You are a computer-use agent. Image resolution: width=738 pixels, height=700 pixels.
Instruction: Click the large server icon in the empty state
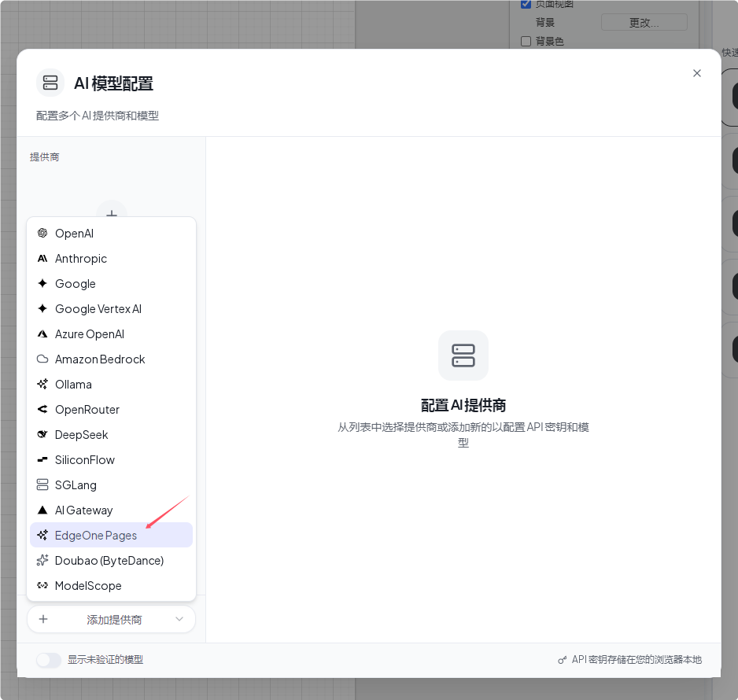463,356
